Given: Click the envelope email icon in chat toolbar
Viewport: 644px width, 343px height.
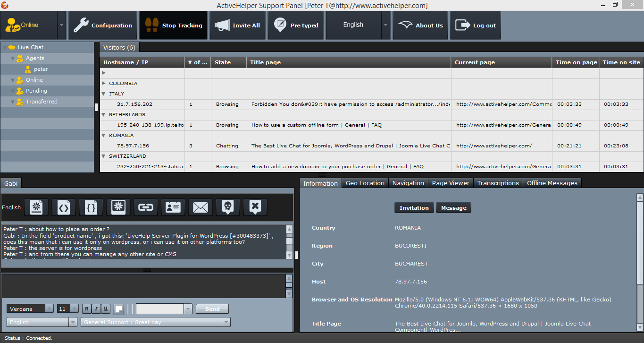Looking at the screenshot, I should [x=201, y=207].
